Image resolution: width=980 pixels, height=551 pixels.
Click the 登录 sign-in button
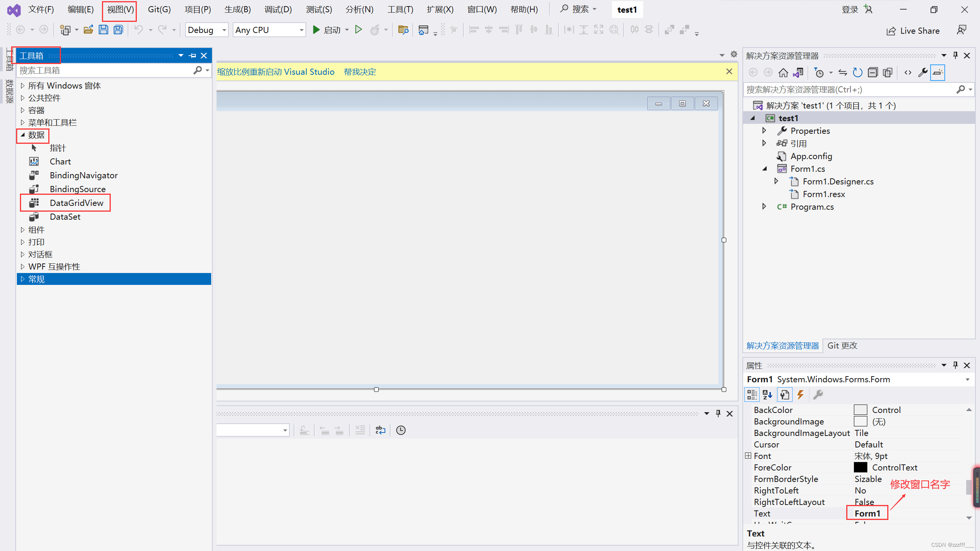coord(850,10)
